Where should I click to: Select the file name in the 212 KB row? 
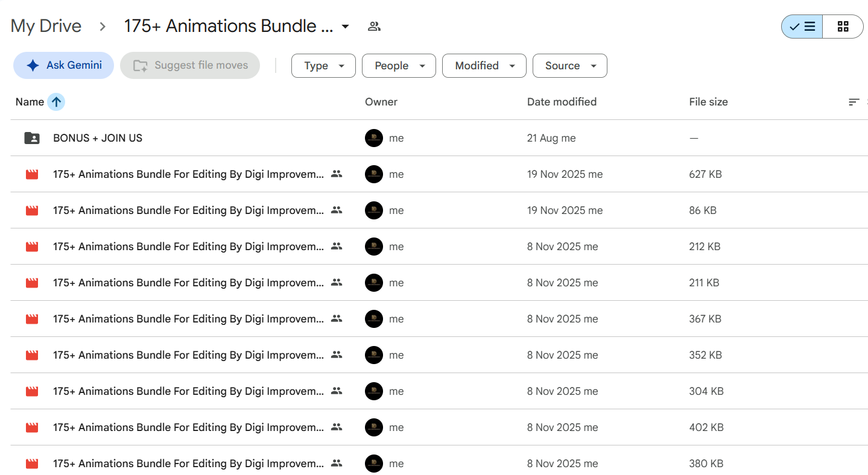(188, 247)
